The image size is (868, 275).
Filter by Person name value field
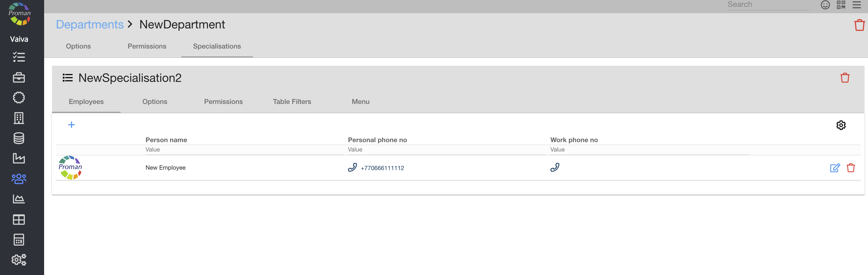(x=244, y=150)
